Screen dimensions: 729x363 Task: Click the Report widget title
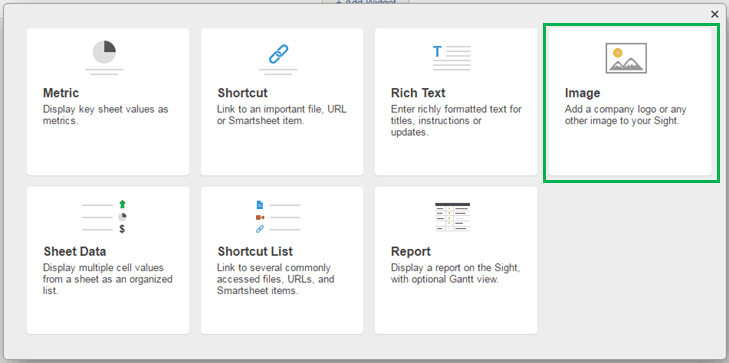411,252
